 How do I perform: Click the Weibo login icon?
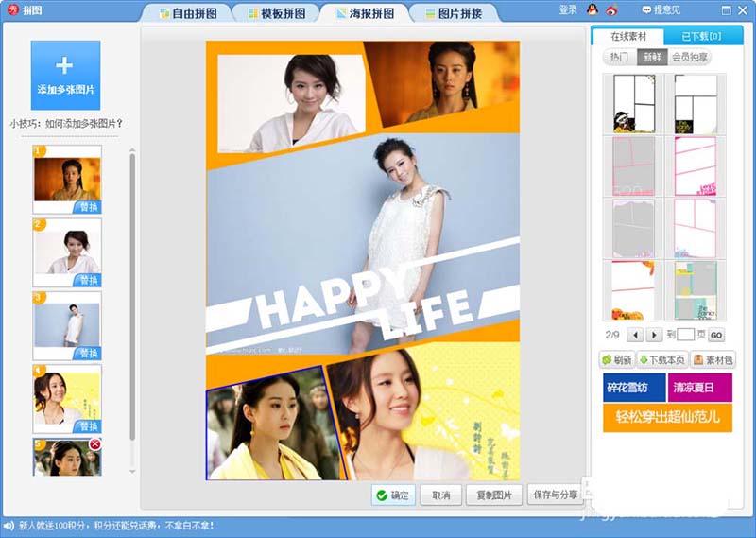coord(611,9)
